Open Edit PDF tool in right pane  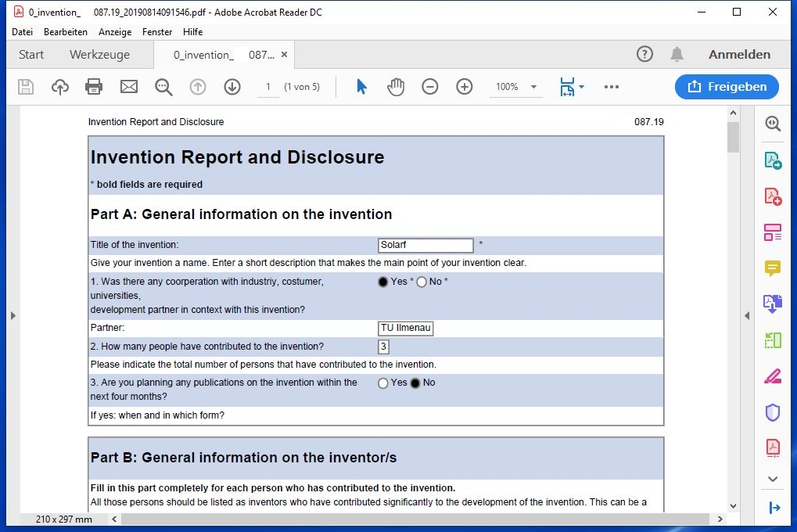pyautogui.click(x=773, y=232)
